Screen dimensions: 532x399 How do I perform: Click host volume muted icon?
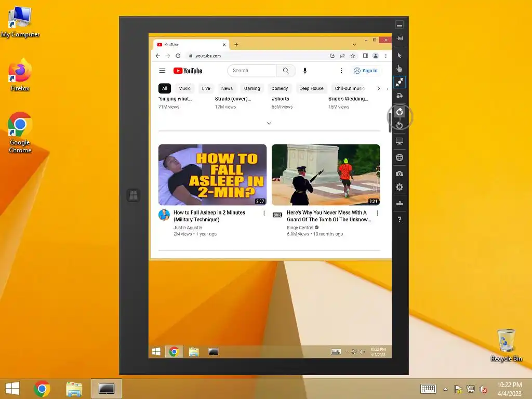483,389
